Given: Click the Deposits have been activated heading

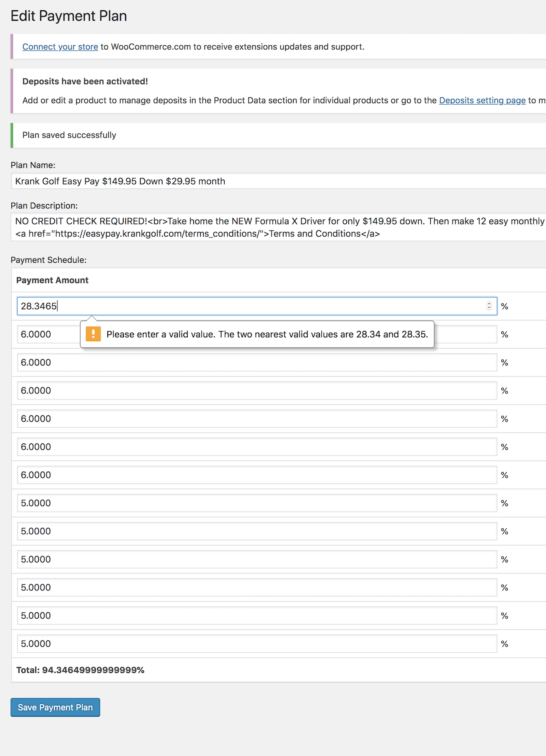Looking at the screenshot, I should click(x=85, y=82).
